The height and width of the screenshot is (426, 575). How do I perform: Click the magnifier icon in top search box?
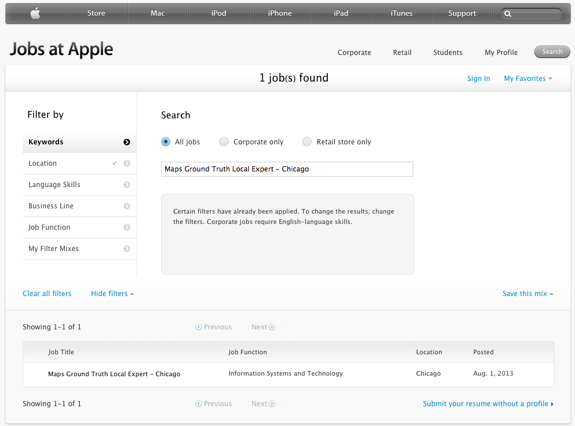click(508, 14)
